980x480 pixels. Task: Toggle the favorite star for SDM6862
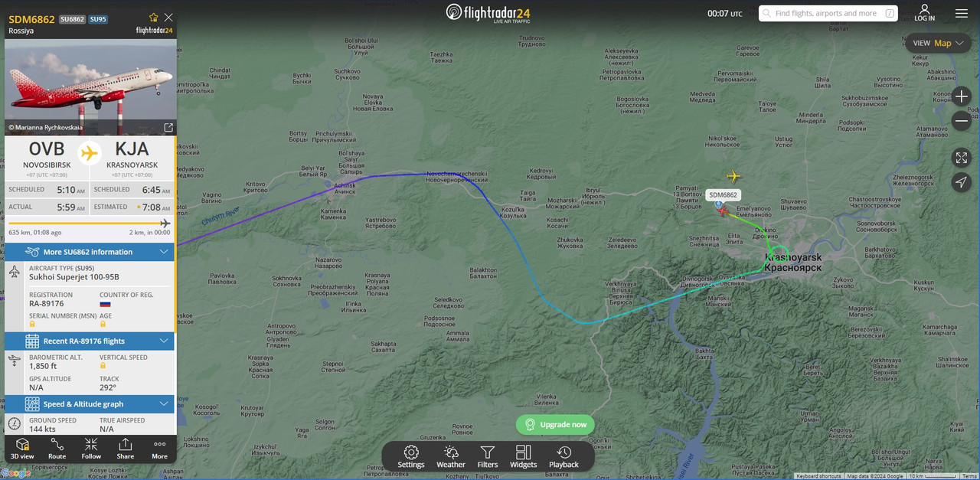154,17
